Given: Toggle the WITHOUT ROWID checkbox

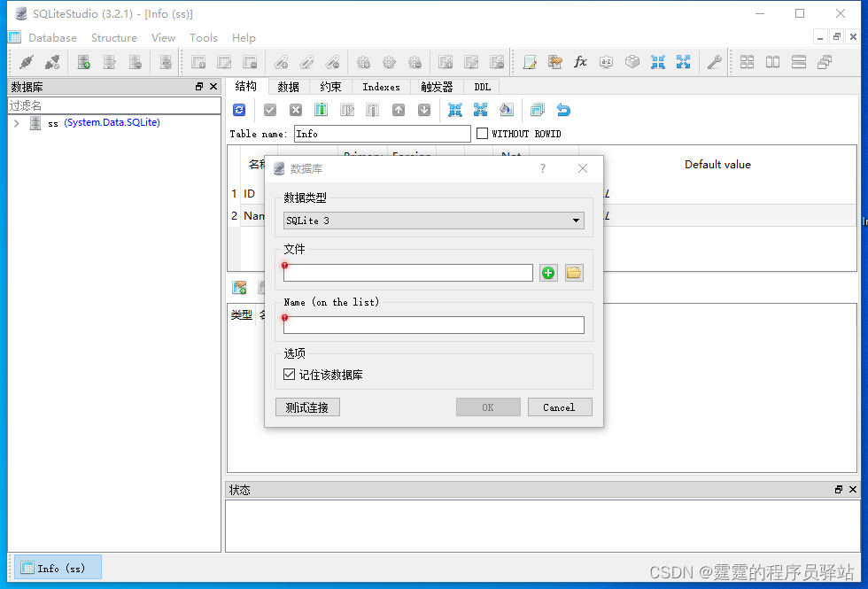Looking at the screenshot, I should click(x=482, y=134).
